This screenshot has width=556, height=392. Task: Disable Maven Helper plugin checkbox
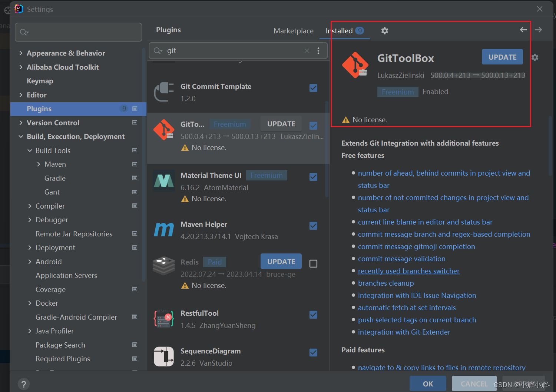tap(313, 226)
